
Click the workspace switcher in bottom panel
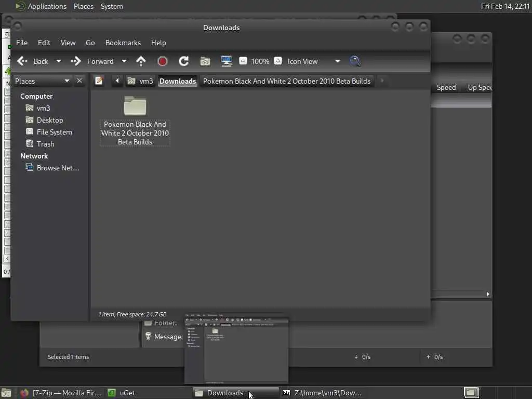pyautogui.click(x=472, y=393)
